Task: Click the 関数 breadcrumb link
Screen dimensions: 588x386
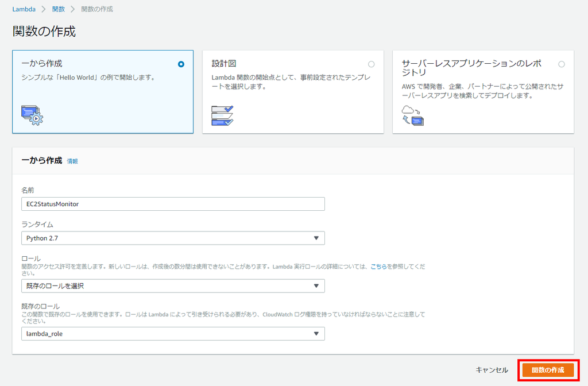Action: (59, 9)
